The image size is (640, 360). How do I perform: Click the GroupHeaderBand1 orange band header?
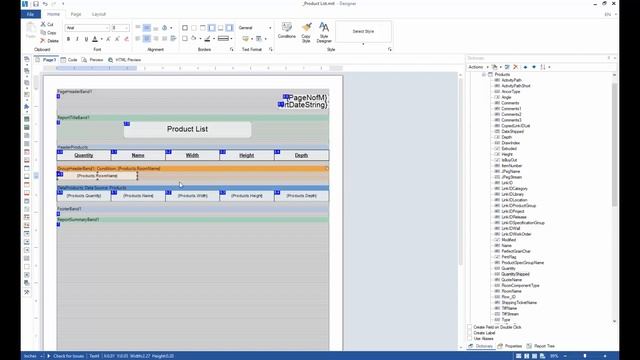point(193,169)
